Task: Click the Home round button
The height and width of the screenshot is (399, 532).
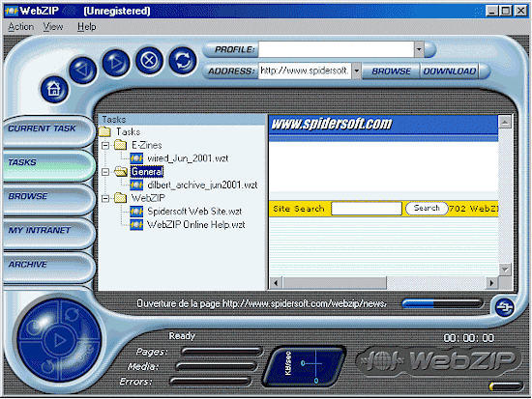Action: point(54,90)
